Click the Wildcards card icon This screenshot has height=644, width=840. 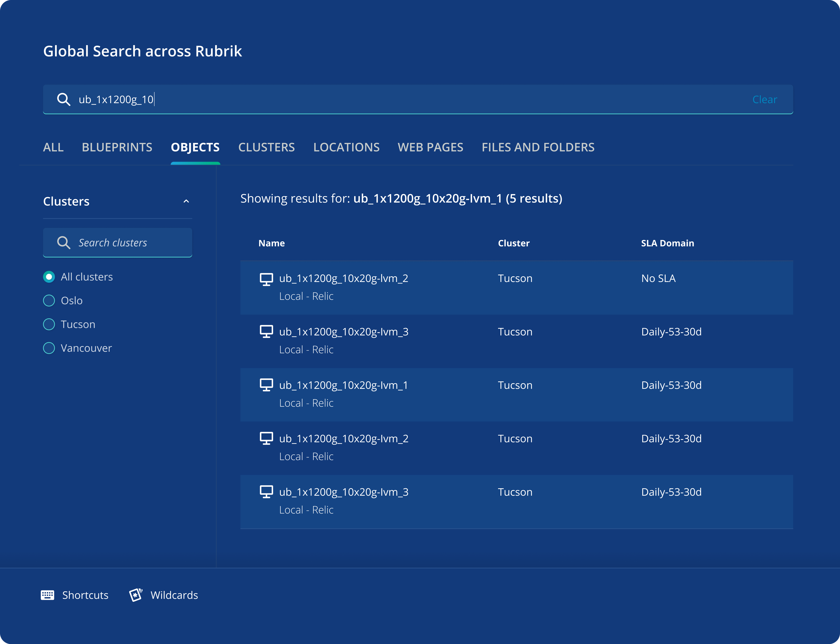coord(136,595)
